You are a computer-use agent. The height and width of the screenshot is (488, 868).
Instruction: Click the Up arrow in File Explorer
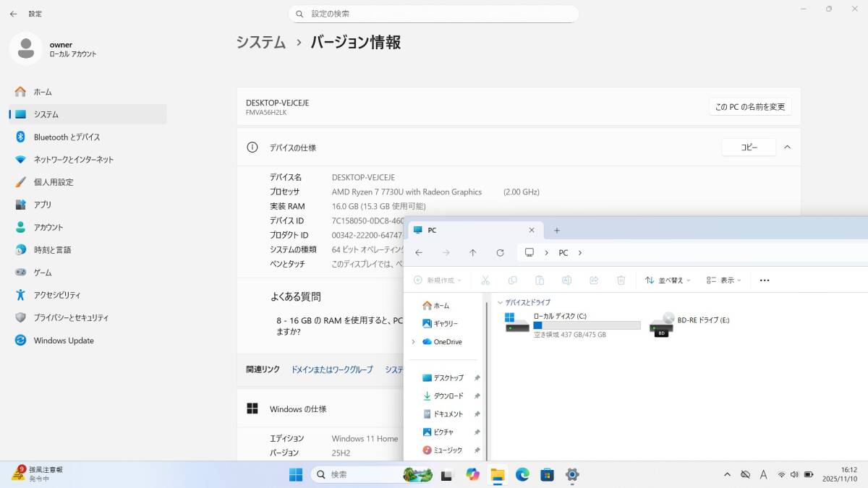coord(472,253)
